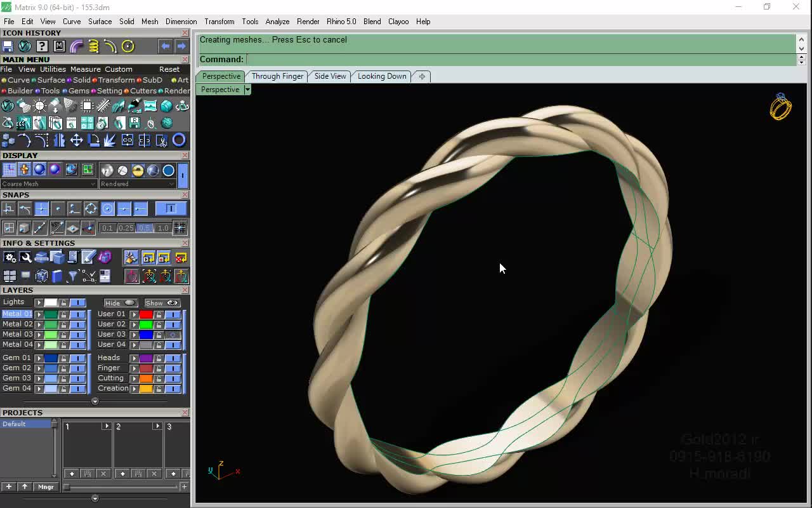Click the red User 01 color swatch

(146, 314)
